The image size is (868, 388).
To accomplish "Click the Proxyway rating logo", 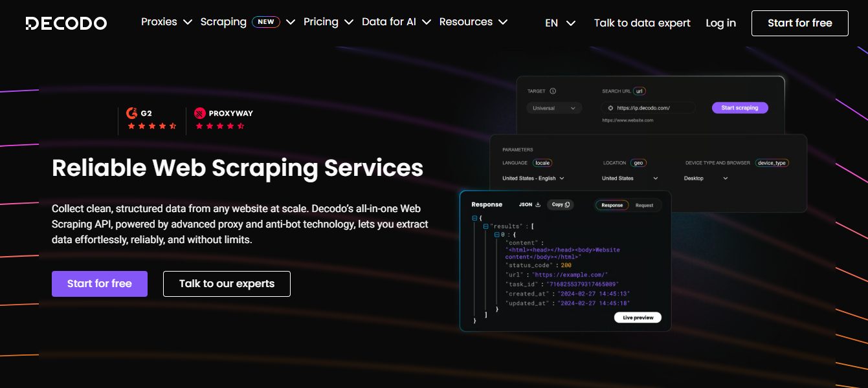I will click(223, 113).
